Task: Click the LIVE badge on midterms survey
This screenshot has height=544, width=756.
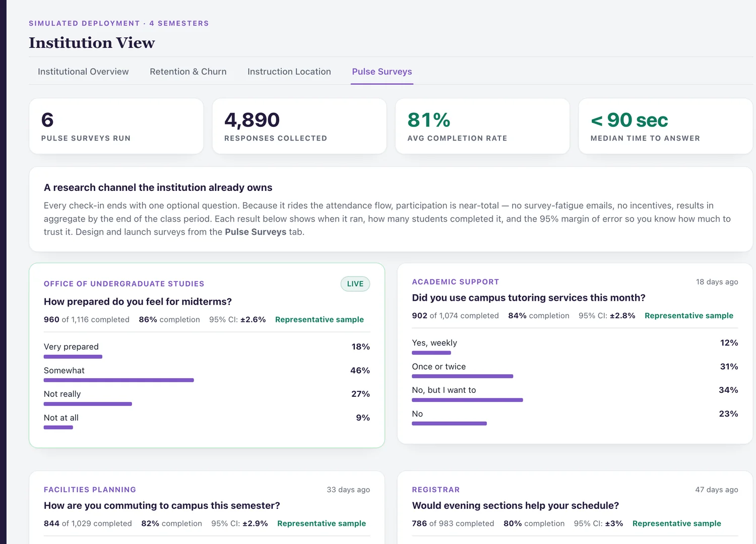Action: coord(355,284)
